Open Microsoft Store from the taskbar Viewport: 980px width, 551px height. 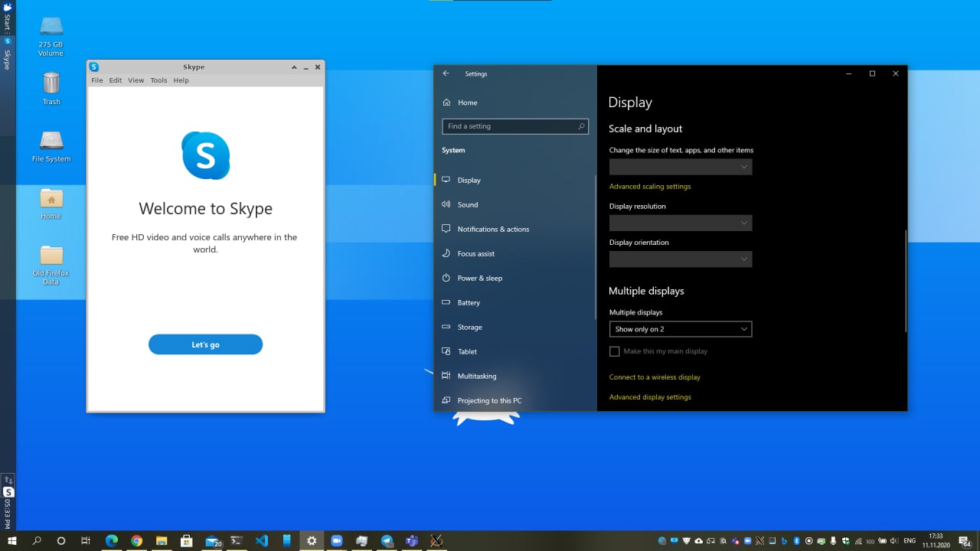(x=186, y=541)
